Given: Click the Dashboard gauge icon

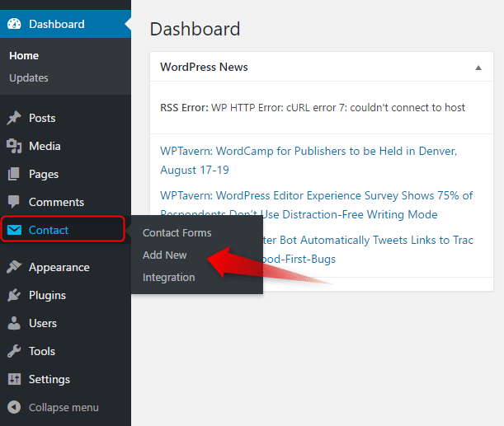Looking at the screenshot, I should [14, 24].
